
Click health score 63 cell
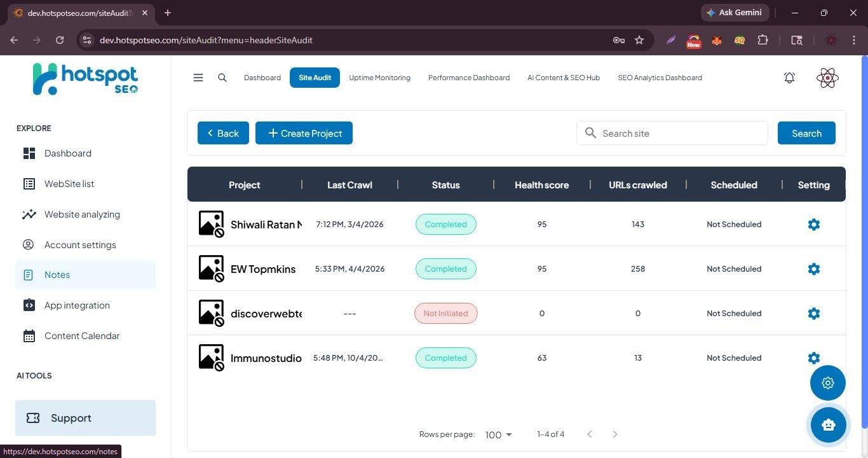[542, 357]
